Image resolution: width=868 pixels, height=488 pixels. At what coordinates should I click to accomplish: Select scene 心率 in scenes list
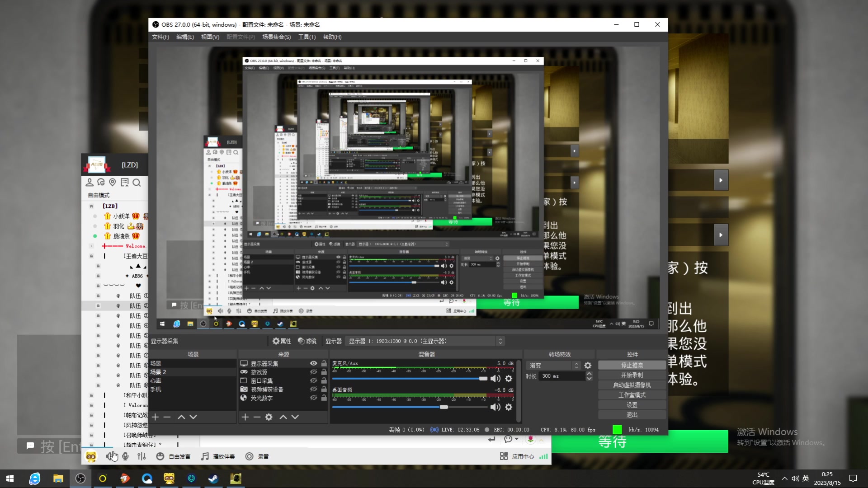tap(193, 381)
